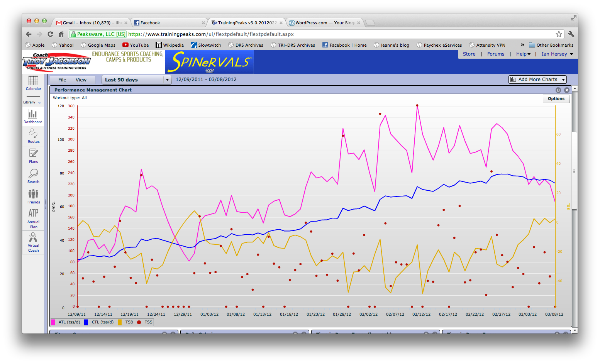Open the Virtual Coach icon
This screenshot has width=600, height=364.
point(33,238)
